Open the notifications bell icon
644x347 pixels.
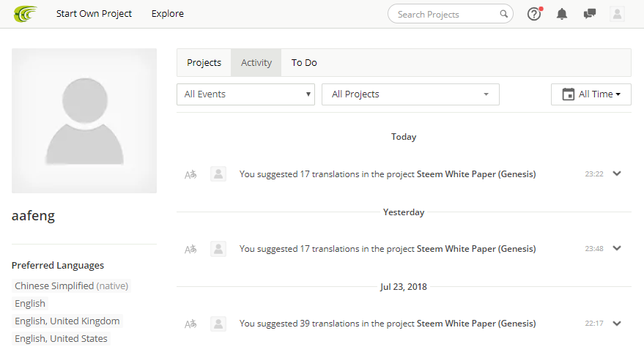(x=562, y=14)
